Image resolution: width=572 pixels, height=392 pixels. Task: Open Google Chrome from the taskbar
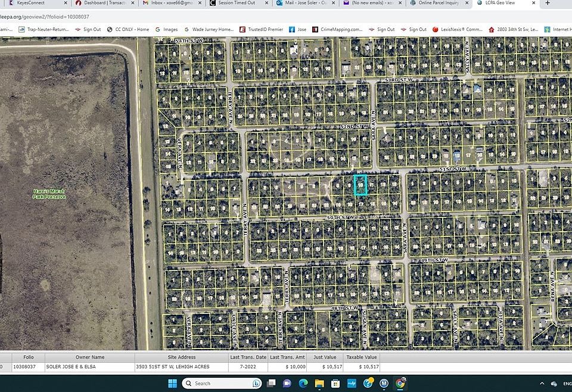click(x=400, y=383)
